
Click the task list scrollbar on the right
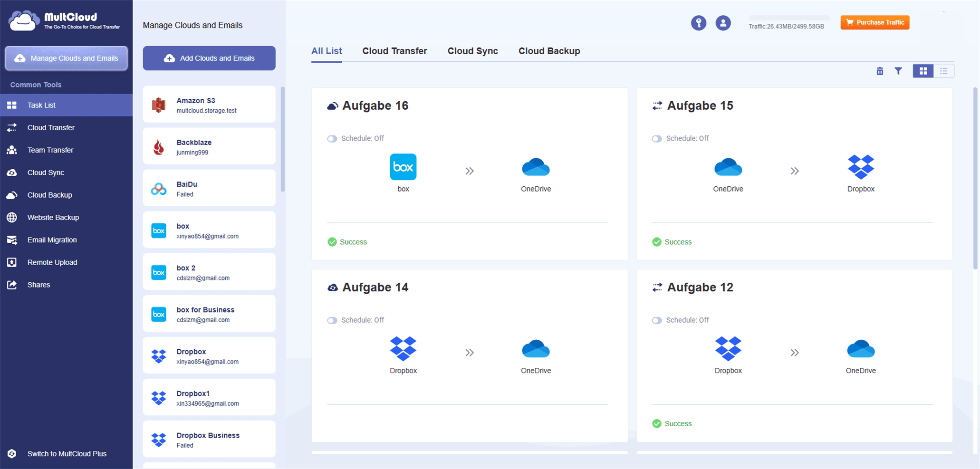975,178
